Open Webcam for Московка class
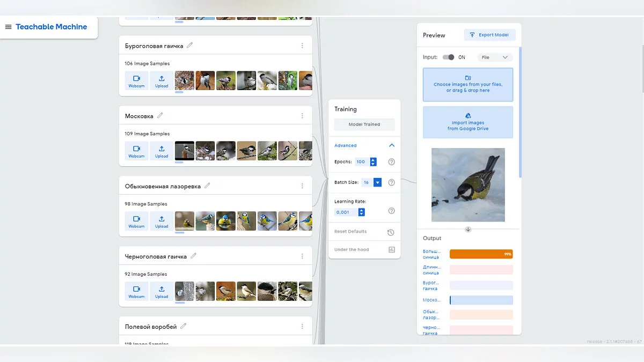644x362 pixels. (x=136, y=151)
